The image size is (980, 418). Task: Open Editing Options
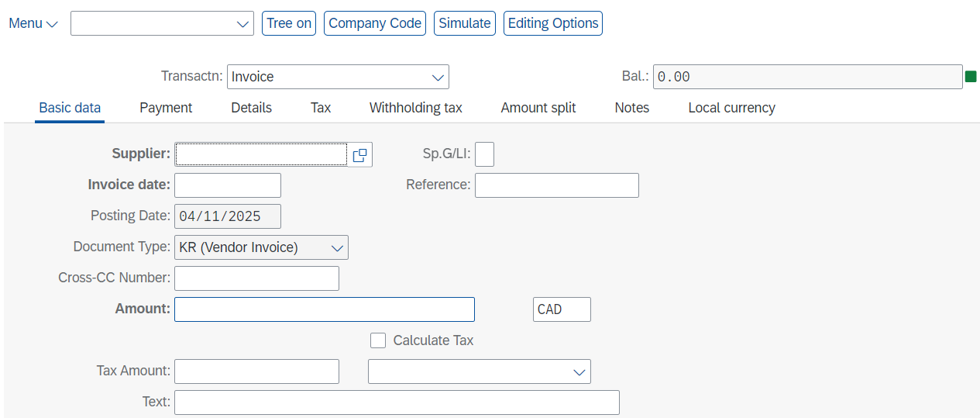point(553,23)
